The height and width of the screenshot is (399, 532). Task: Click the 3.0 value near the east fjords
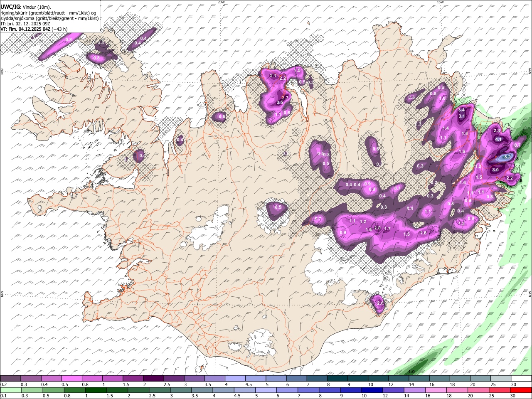point(495,170)
